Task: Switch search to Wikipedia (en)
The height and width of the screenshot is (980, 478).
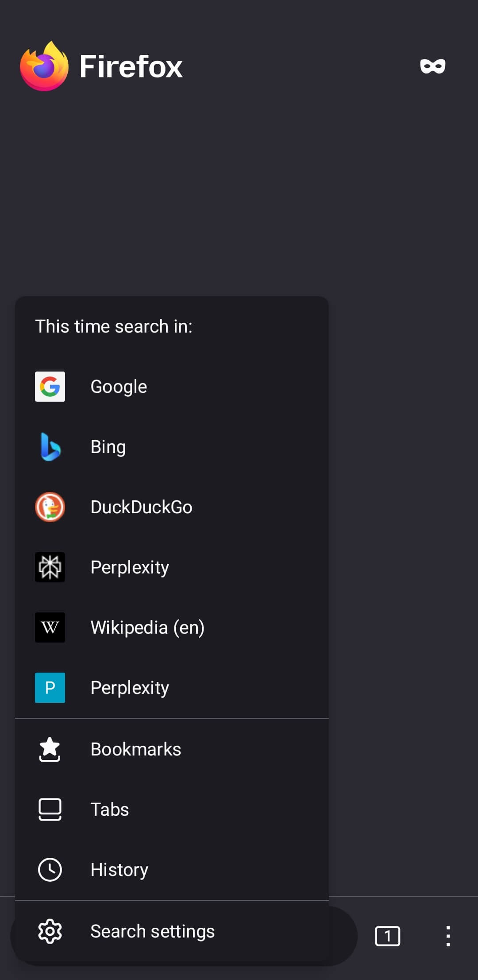Action: (x=147, y=628)
